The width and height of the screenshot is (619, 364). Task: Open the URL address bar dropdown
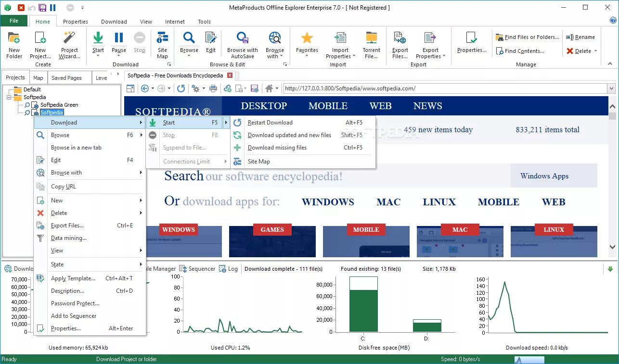click(611, 88)
